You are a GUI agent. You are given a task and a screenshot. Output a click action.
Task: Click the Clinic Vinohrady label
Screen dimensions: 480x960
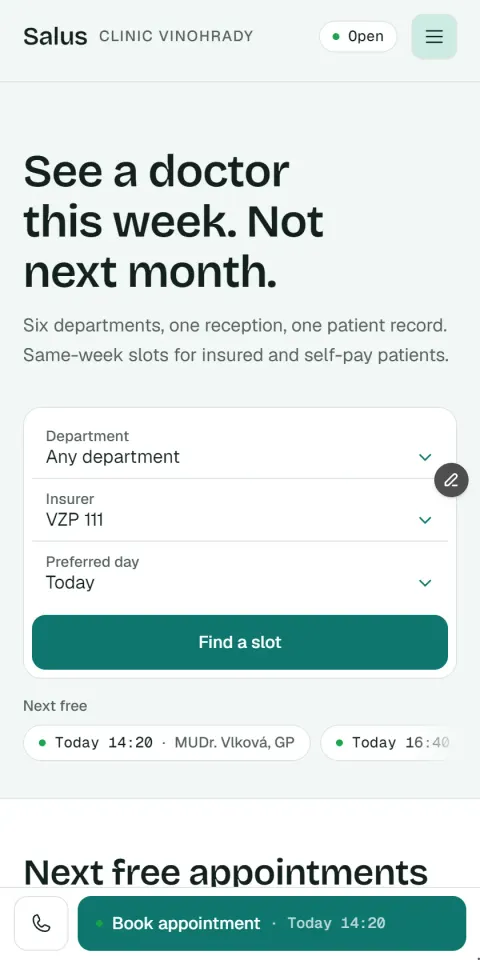pyautogui.click(x=176, y=36)
